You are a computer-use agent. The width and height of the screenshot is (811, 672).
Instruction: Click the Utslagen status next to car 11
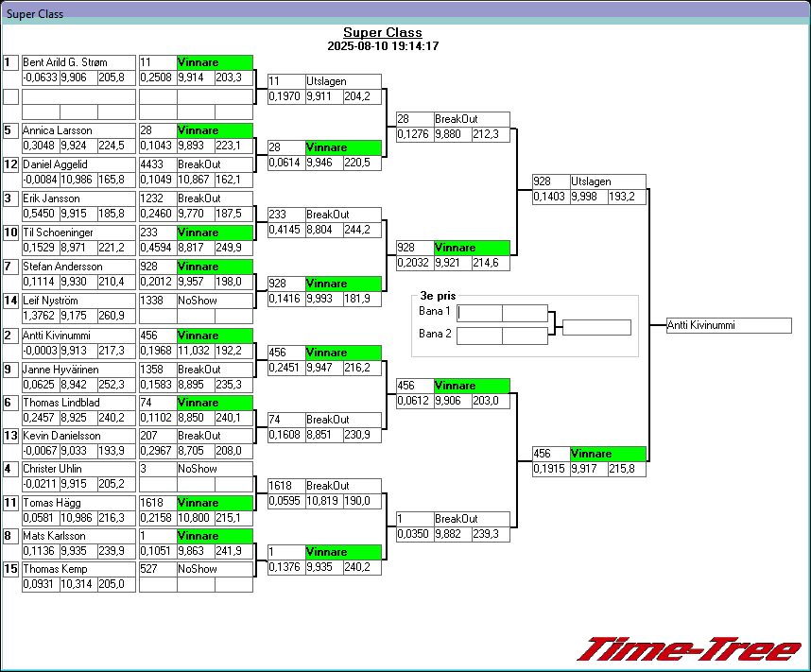tap(342, 81)
